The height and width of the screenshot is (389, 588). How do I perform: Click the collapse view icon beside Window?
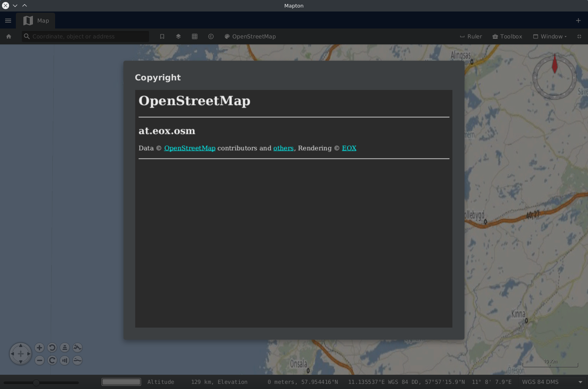[x=579, y=36]
